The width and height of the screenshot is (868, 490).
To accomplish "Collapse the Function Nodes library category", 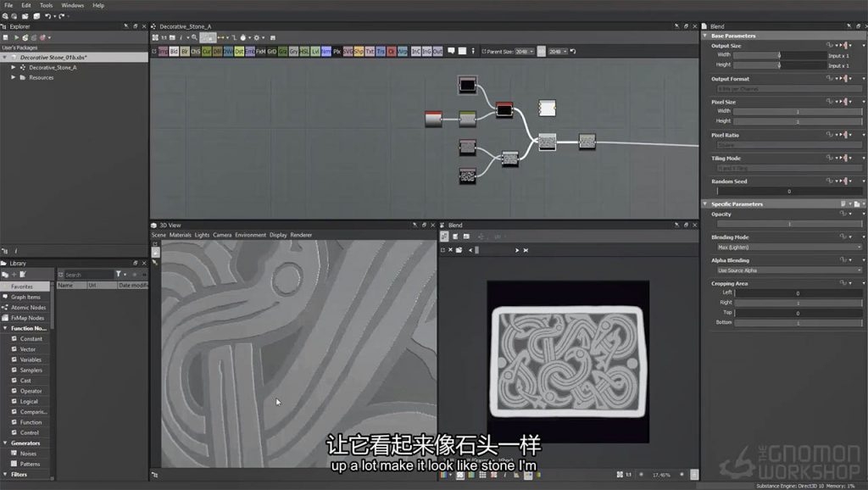I will click(5, 328).
